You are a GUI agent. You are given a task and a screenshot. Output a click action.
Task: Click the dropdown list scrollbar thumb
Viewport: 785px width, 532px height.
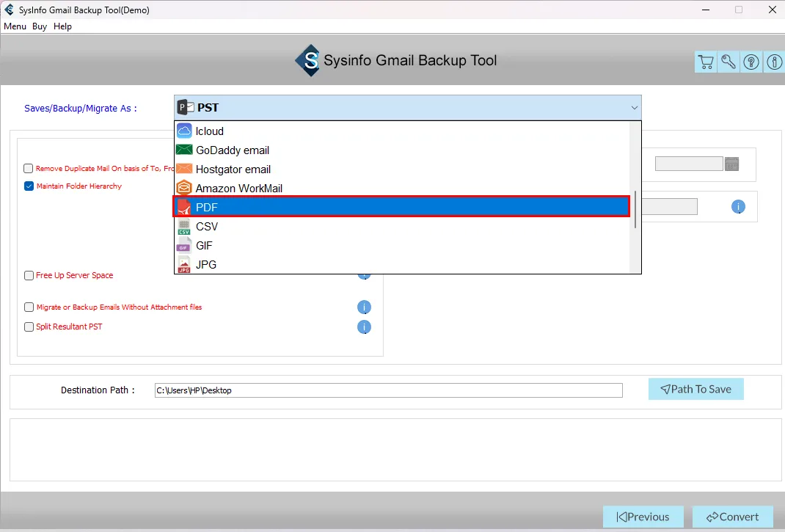click(x=635, y=209)
